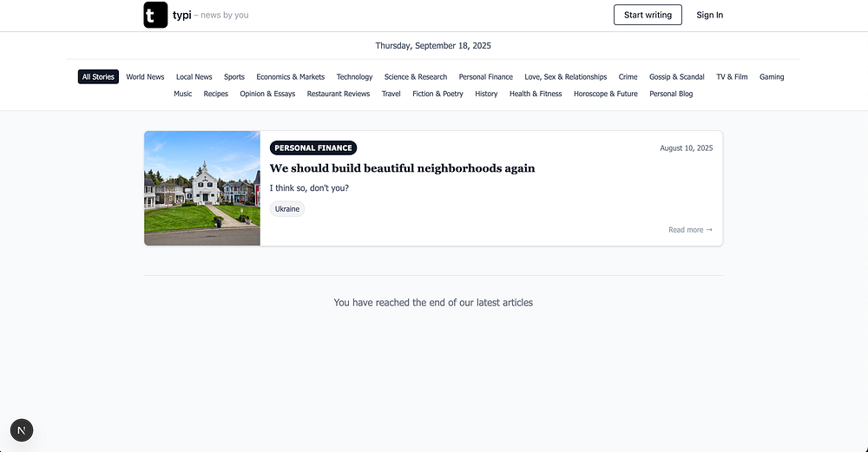This screenshot has width=868, height=452.
Task: Go to Opinion & Essays category
Action: (267, 94)
